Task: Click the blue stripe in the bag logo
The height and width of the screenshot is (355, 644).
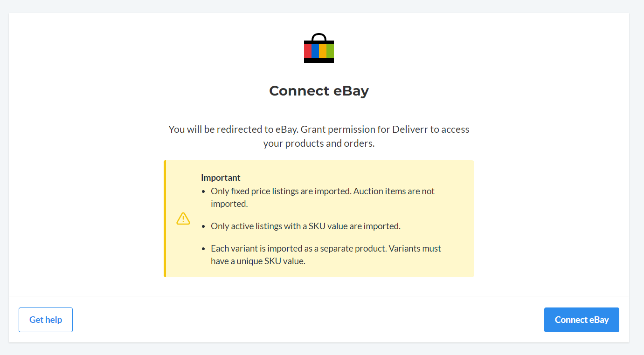Action: click(x=315, y=51)
